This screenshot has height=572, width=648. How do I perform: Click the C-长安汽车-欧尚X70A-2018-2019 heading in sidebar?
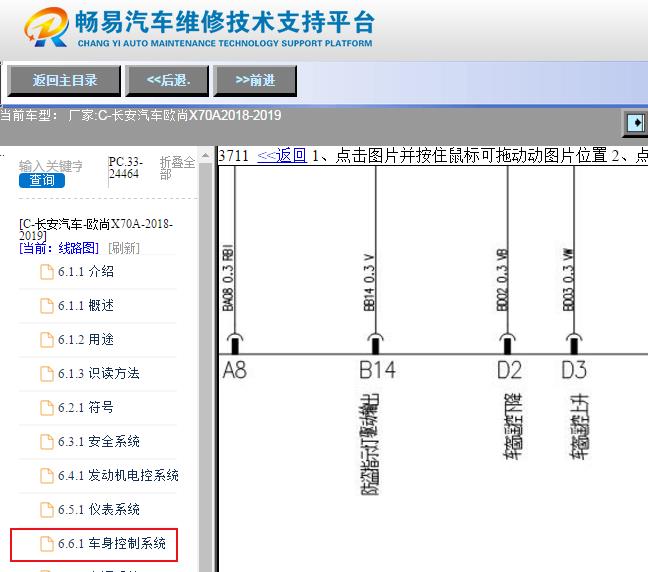pos(95,229)
